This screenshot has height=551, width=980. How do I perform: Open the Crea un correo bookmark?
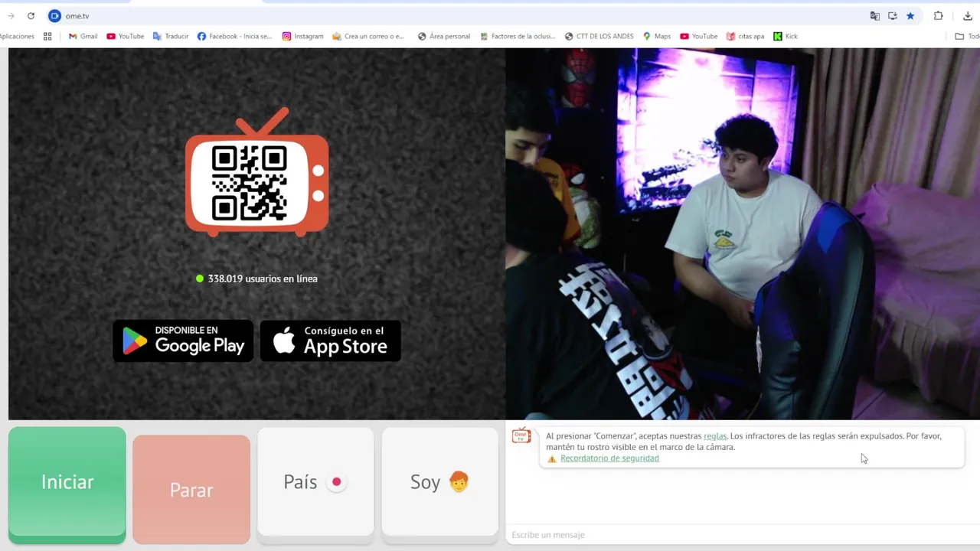(x=368, y=36)
